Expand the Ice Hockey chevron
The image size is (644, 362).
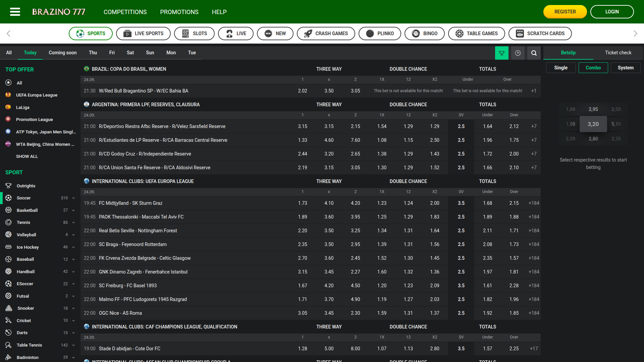73,247
